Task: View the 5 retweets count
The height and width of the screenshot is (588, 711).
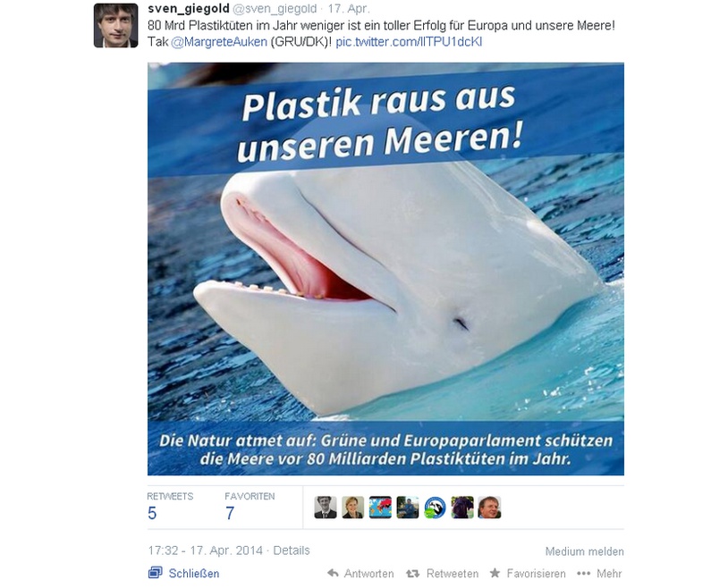Action: click(x=152, y=513)
